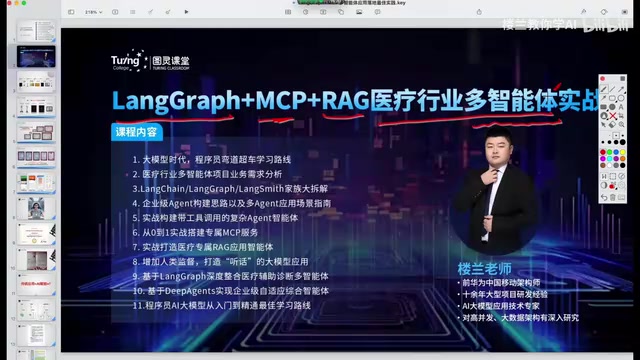Click the View sidebar icon in toolbar
Viewport: 640px width, 360px height.
[x=71, y=12]
